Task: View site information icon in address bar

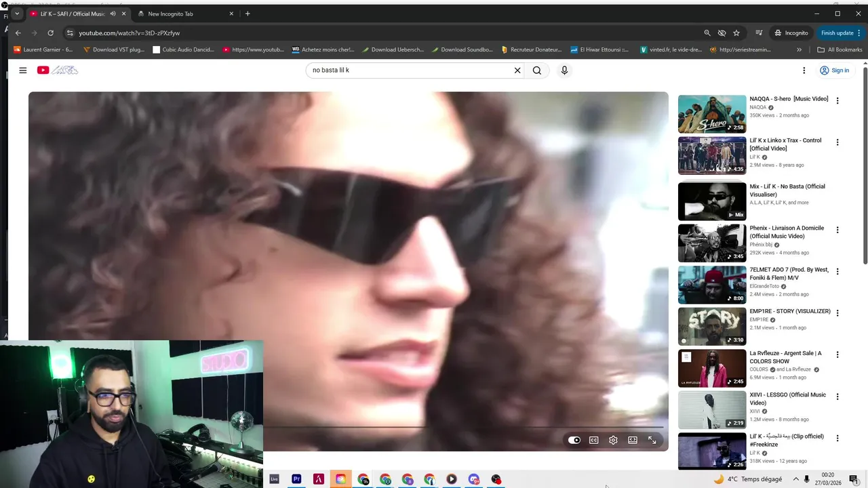Action: tap(69, 33)
